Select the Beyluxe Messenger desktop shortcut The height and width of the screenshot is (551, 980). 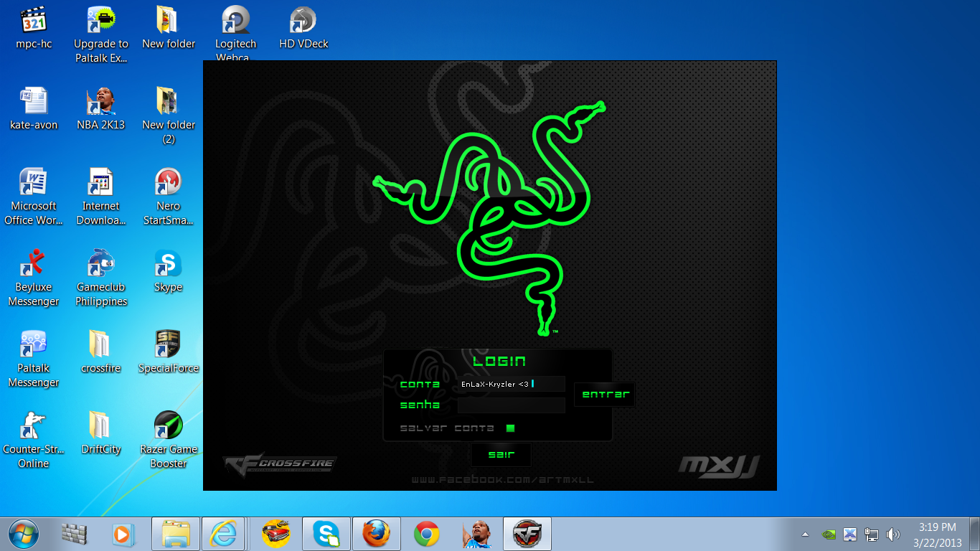[34, 278]
